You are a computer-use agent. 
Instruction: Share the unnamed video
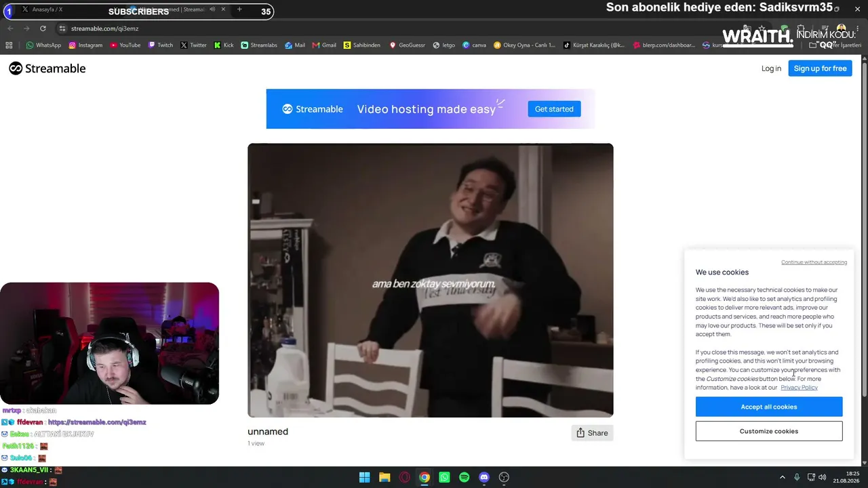pos(592,433)
